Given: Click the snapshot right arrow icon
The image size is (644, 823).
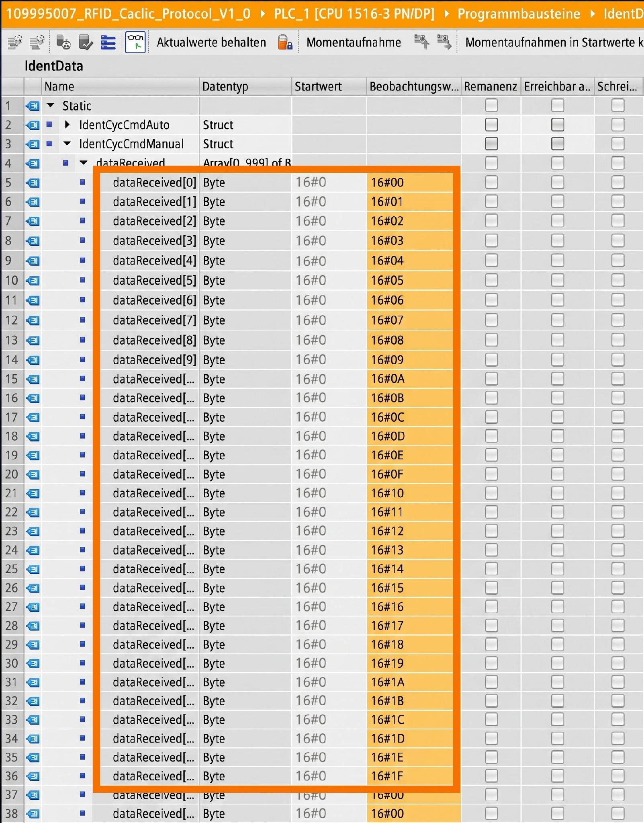Looking at the screenshot, I should coord(444,42).
